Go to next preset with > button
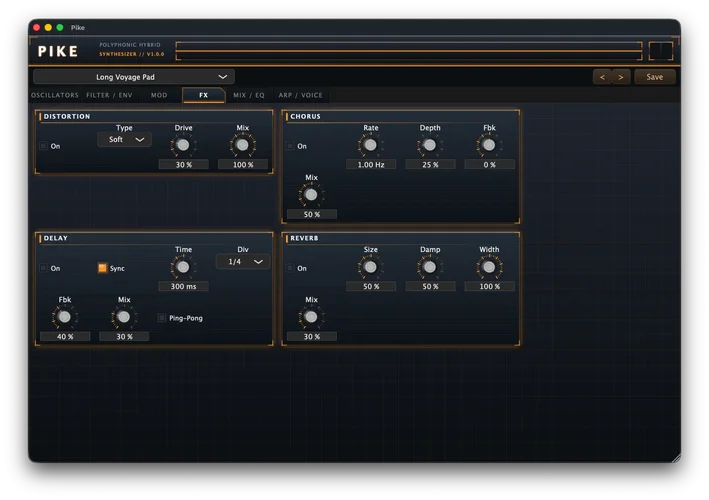 click(x=621, y=77)
